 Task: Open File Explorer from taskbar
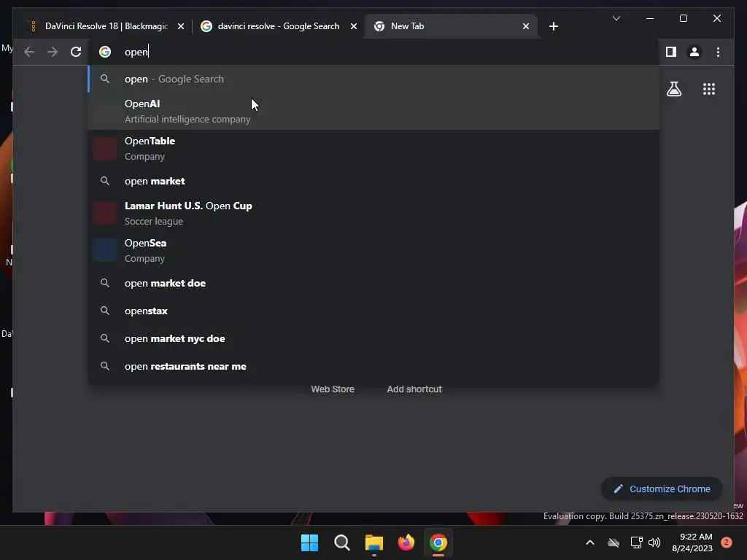[374, 542]
